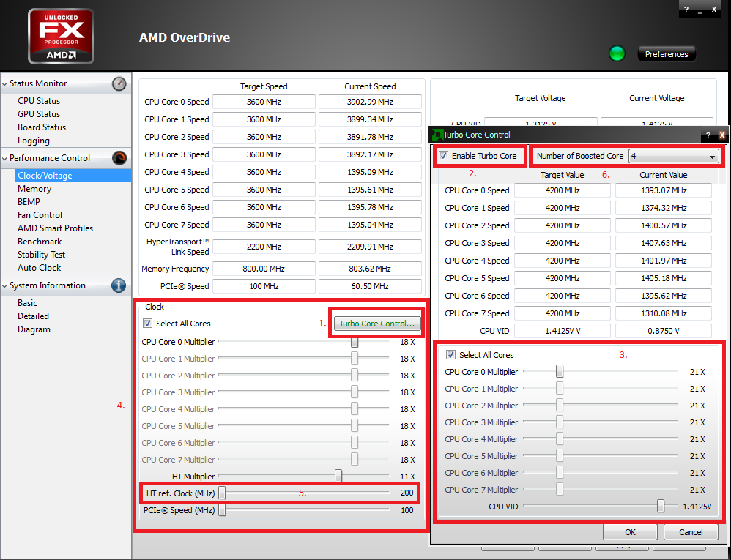
Task: Open the Stability Test page
Action: [x=41, y=255]
